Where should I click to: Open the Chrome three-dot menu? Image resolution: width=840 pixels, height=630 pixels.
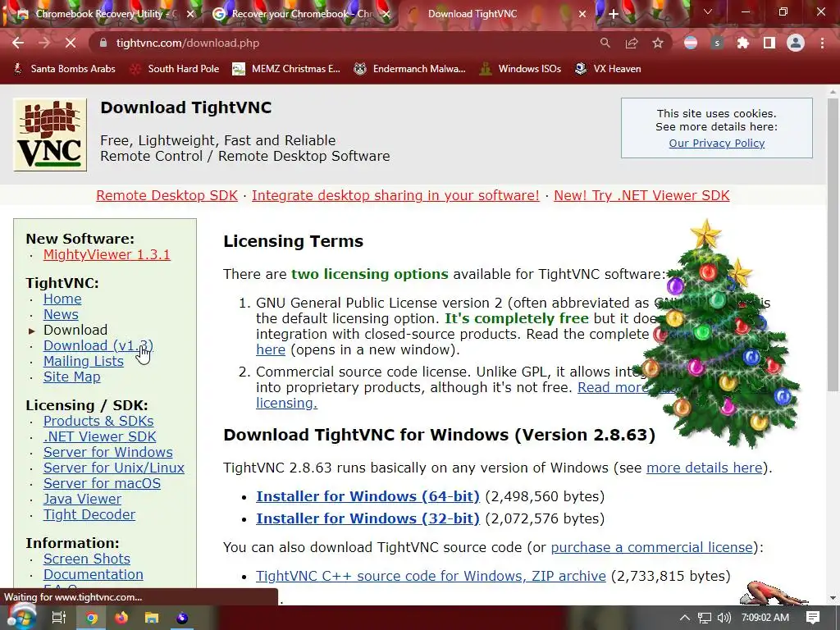(822, 43)
